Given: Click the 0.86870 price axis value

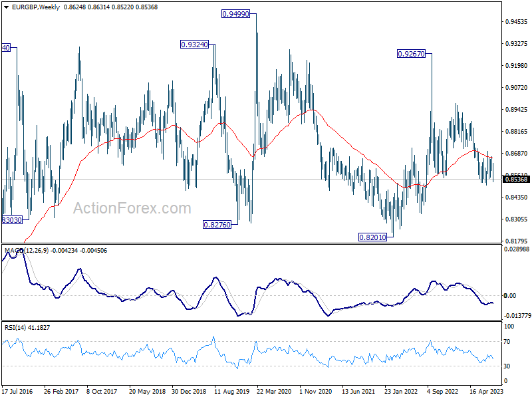Looking at the screenshot, I should [517, 154].
